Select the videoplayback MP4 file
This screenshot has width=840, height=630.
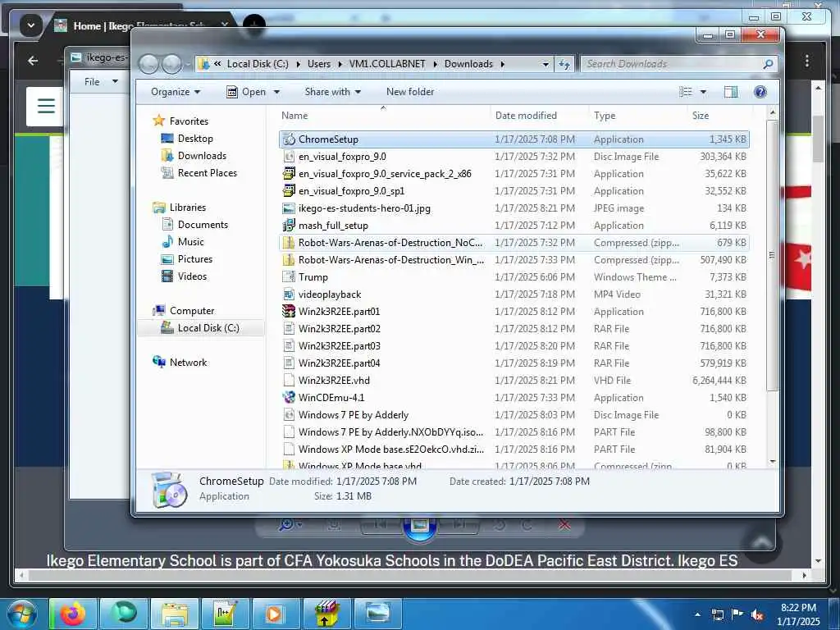[514, 294]
